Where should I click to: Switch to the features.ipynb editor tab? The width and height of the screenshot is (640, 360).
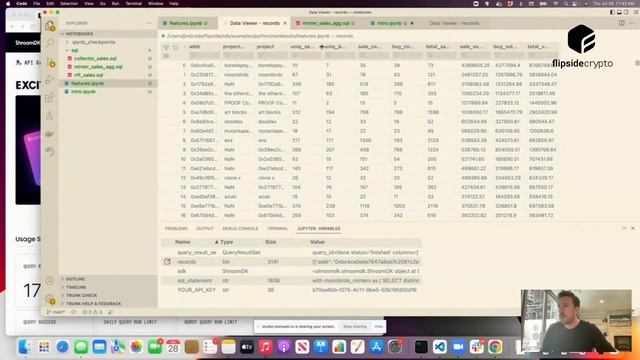[x=188, y=23]
